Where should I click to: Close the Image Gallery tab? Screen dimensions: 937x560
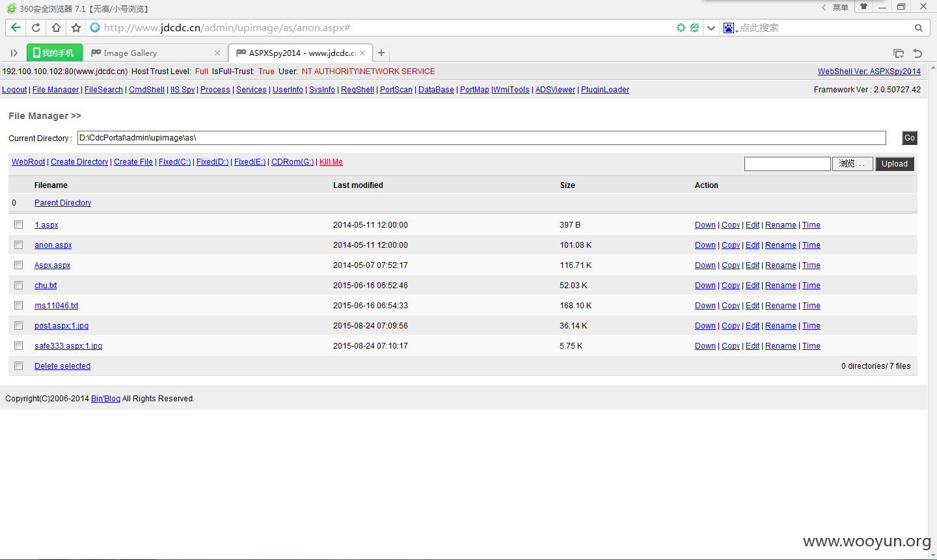[x=217, y=53]
